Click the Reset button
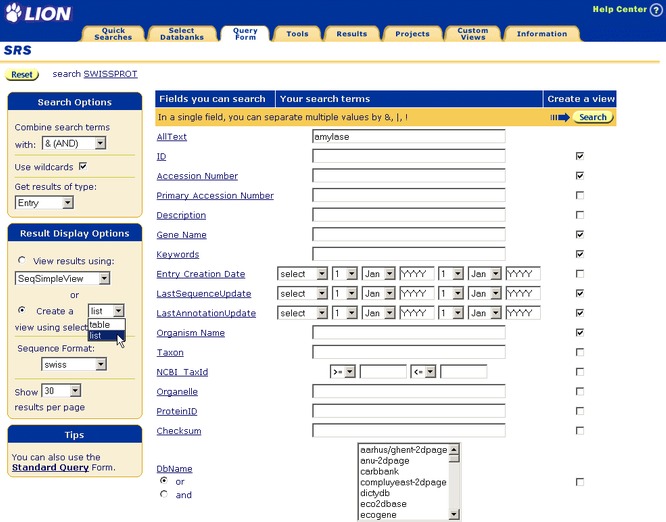This screenshot has height=522, width=666. [22, 74]
